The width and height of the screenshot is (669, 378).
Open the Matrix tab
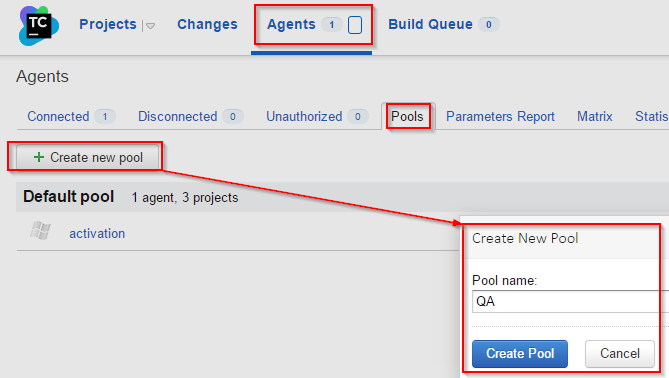tap(595, 116)
